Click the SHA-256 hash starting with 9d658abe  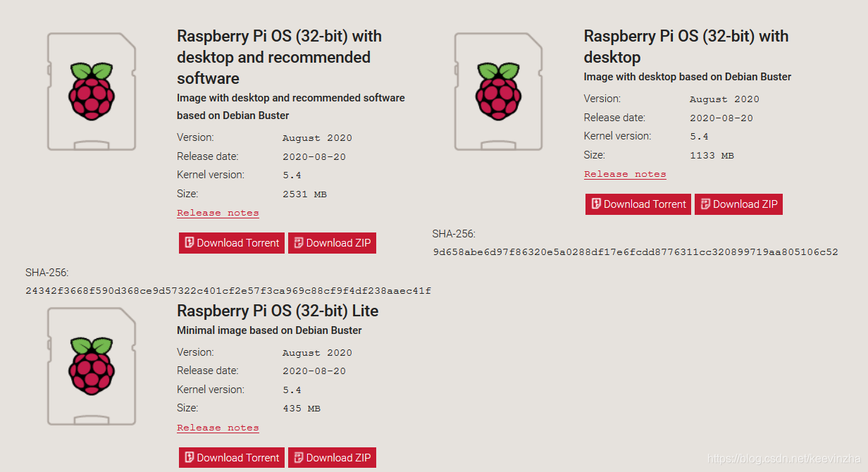pyautogui.click(x=635, y=252)
